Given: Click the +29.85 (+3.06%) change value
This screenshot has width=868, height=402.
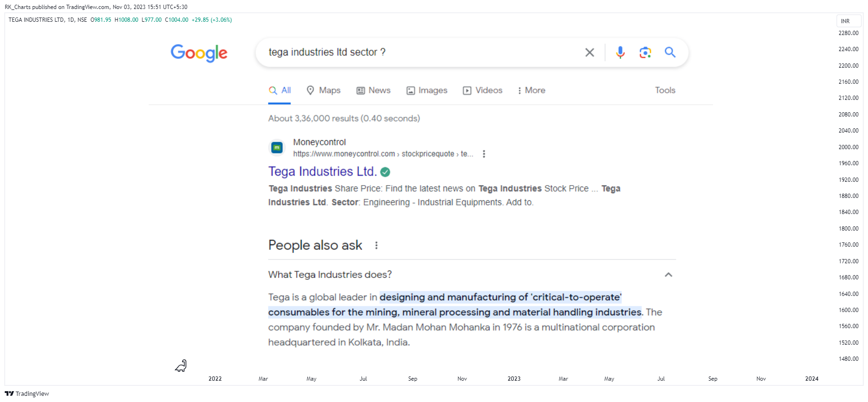Looking at the screenshot, I should (211, 20).
